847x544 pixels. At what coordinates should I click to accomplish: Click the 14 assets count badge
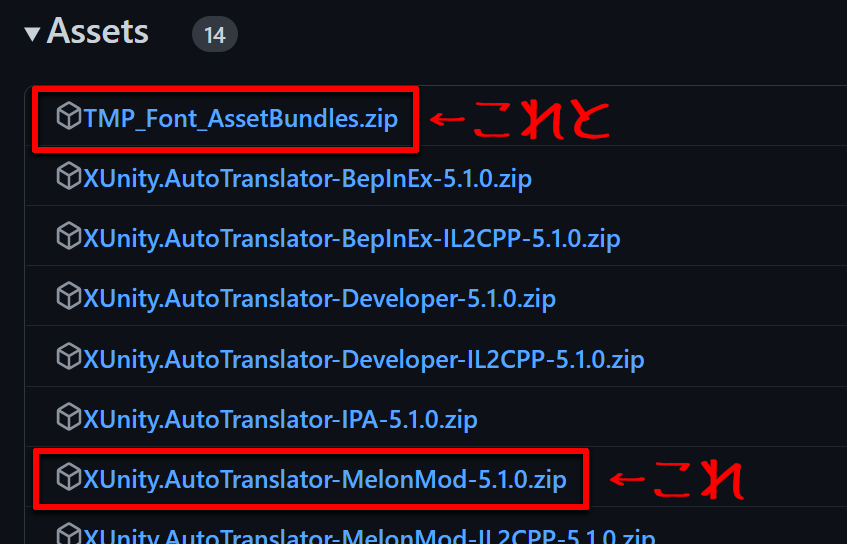[214, 36]
